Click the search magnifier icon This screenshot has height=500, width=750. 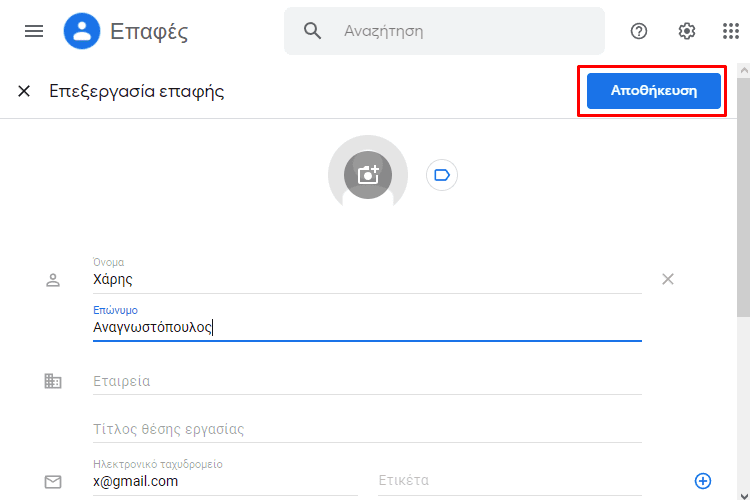(x=312, y=31)
